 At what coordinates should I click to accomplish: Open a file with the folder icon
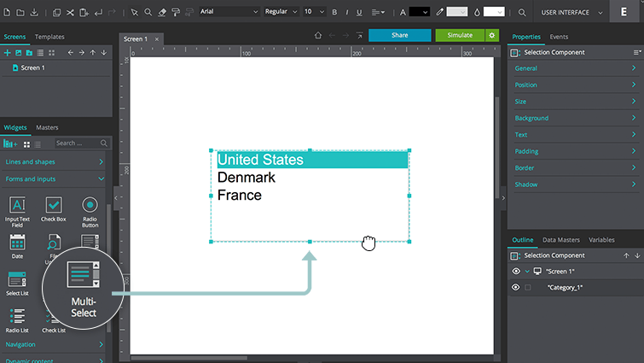[x=20, y=12]
